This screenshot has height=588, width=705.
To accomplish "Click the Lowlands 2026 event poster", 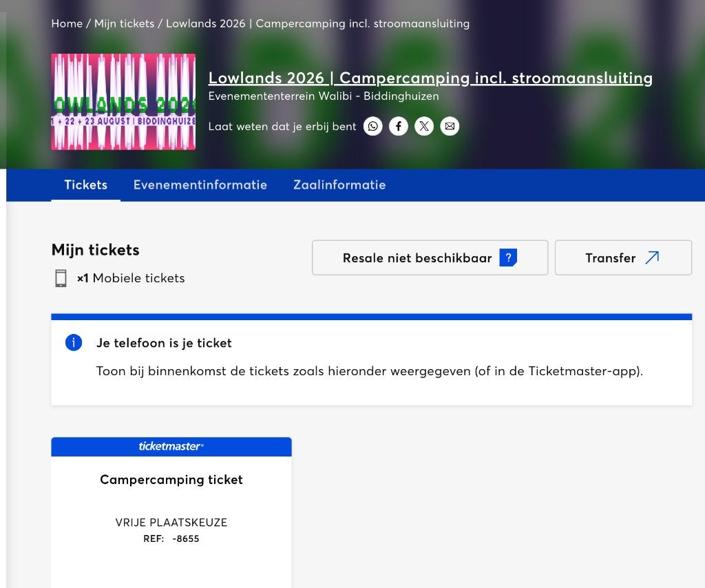I will pos(123,102).
